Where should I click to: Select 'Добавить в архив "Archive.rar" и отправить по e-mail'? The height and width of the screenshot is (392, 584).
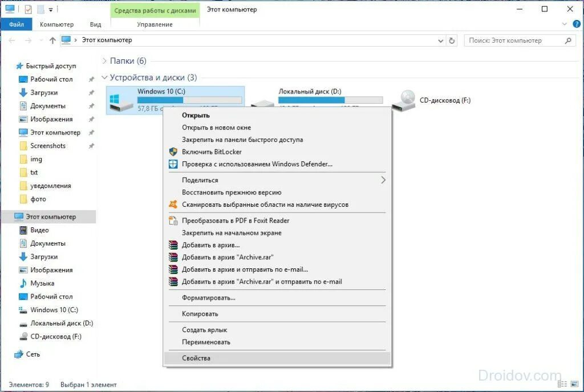pyautogui.click(x=277, y=282)
